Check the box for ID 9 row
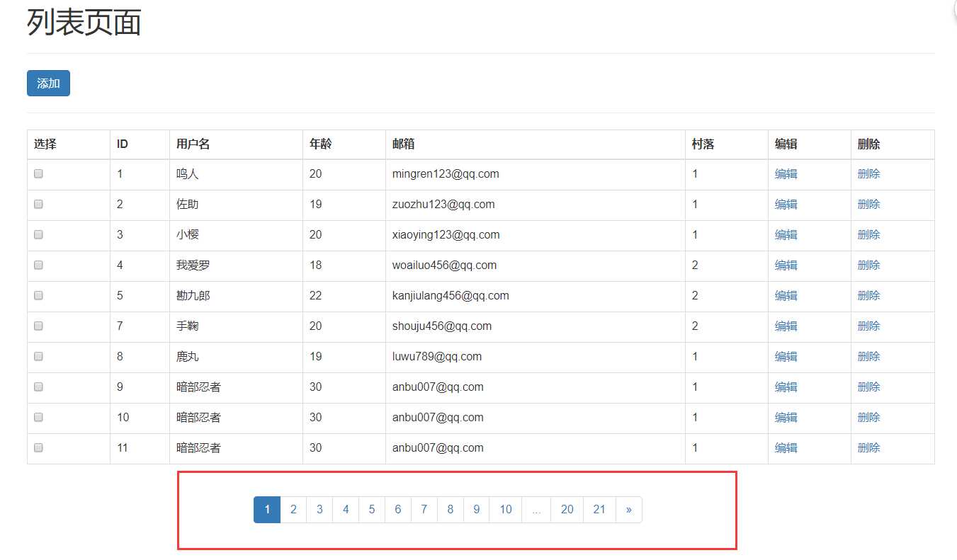The height and width of the screenshot is (560, 957). [x=39, y=387]
